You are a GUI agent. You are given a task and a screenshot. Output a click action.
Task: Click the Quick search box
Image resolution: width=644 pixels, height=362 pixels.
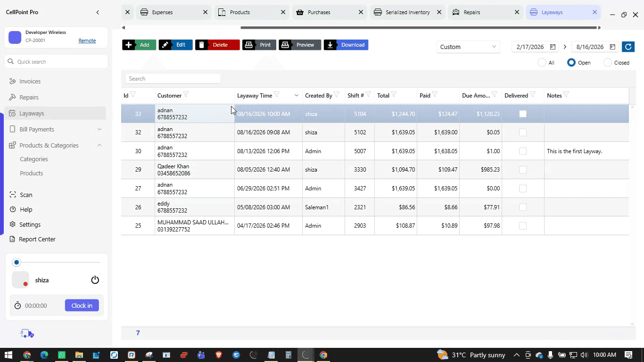coord(56,62)
